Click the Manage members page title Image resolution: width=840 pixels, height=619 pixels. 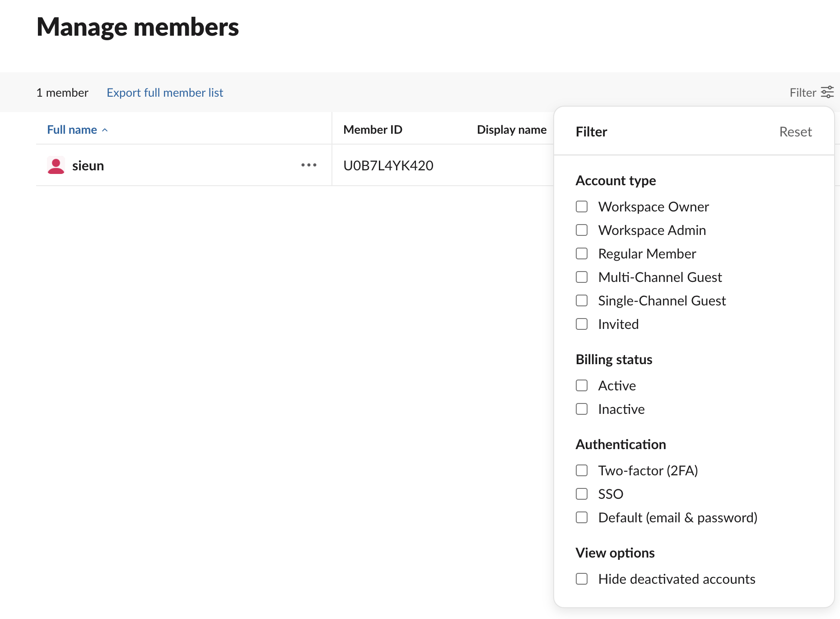tap(138, 27)
